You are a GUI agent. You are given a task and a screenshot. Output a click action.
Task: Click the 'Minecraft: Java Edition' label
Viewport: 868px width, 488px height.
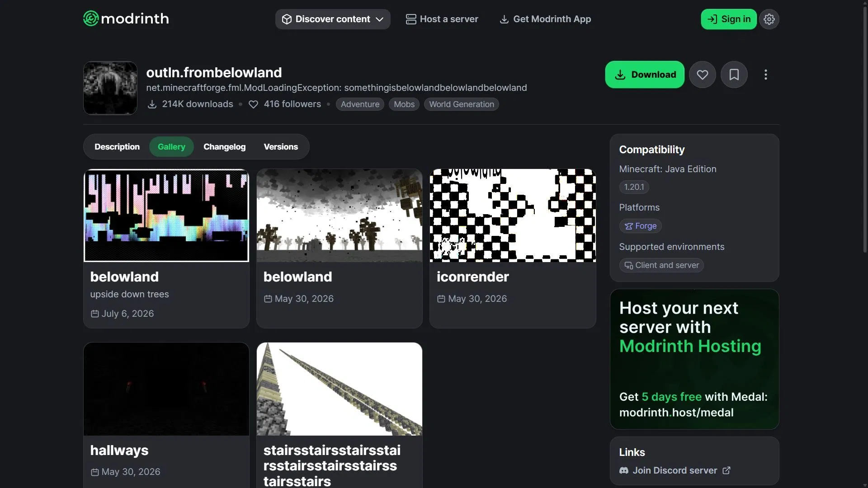coord(668,169)
